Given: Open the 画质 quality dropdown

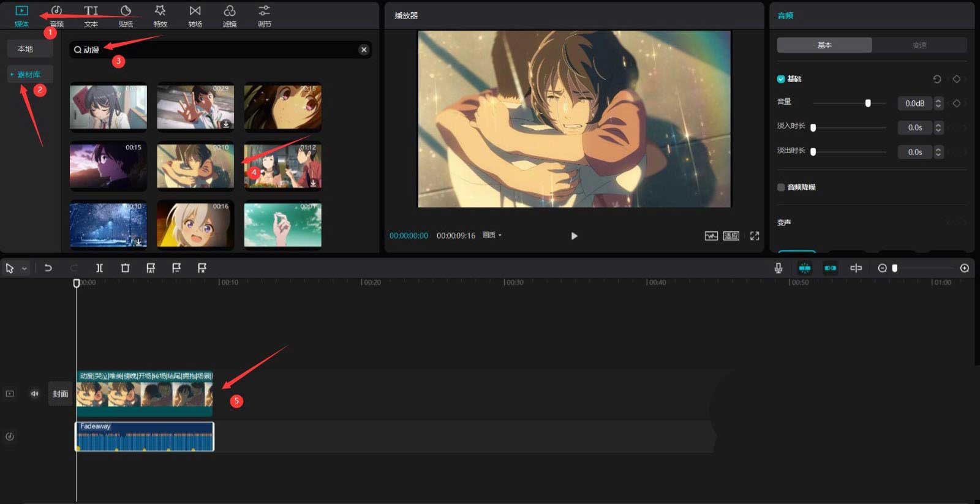Looking at the screenshot, I should (492, 235).
